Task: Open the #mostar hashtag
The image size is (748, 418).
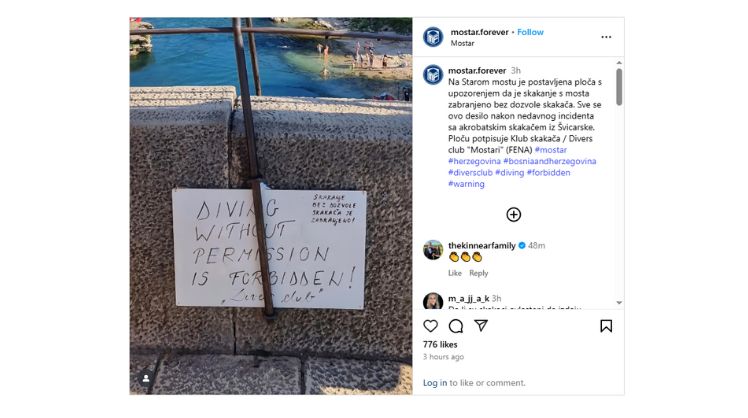Action: pos(551,150)
